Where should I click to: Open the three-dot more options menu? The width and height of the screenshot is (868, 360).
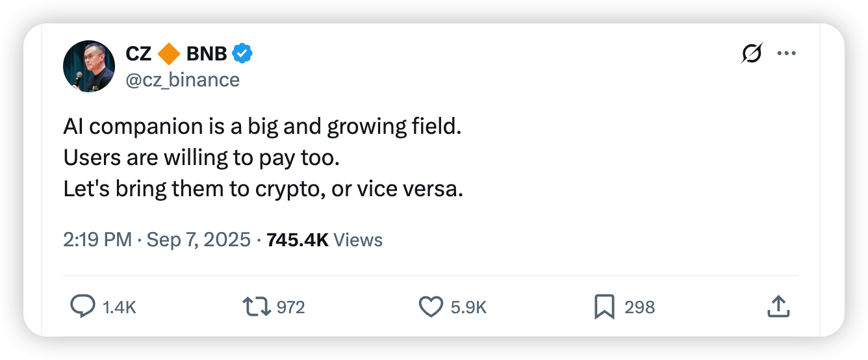[x=787, y=54]
